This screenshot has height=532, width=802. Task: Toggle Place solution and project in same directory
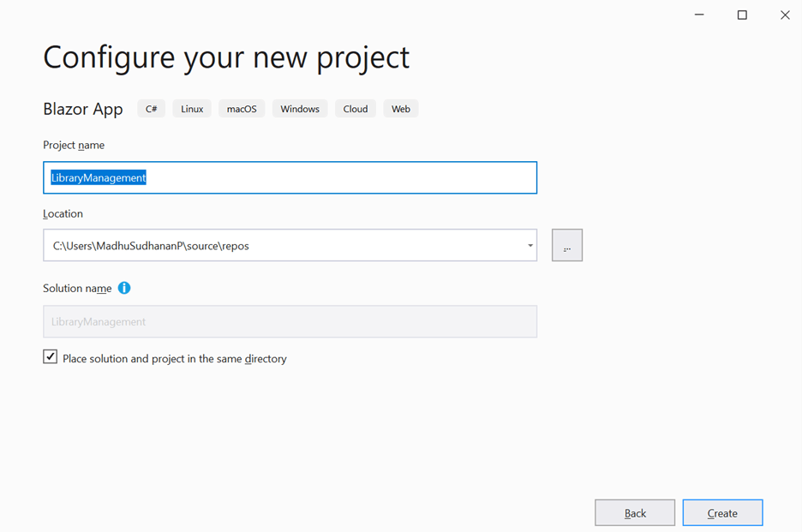[51, 357]
